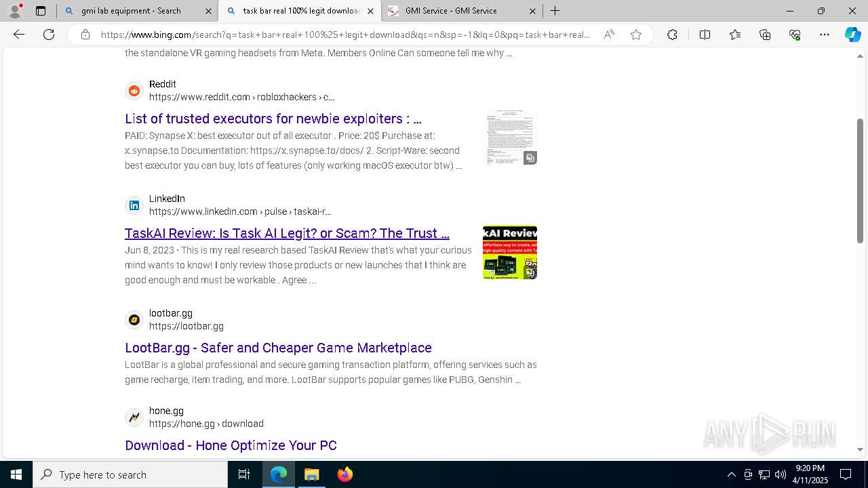This screenshot has width=868, height=488.
Task: Click the hone.gg download URL text
Action: click(206, 424)
